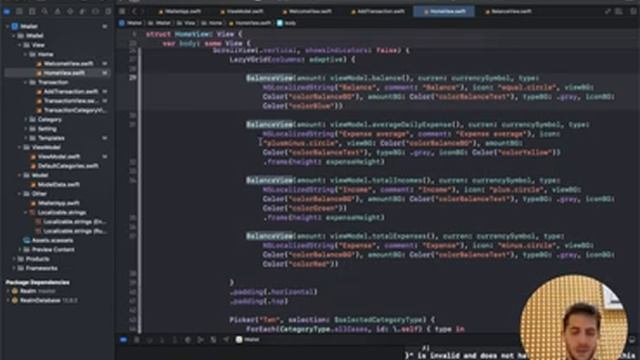Go back in editor history
Screen dimensions: 640x360
(134, 11)
